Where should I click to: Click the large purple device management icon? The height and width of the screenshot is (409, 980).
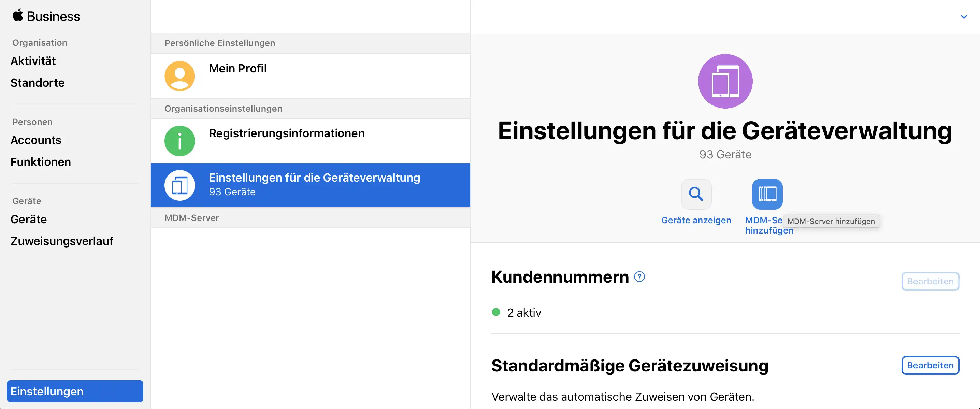click(x=725, y=81)
